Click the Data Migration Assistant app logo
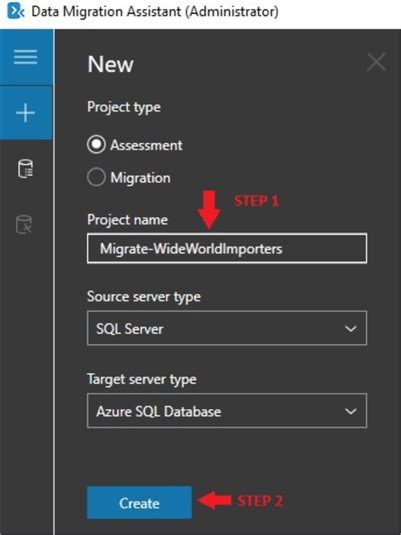This screenshot has width=401, height=535. (16, 11)
